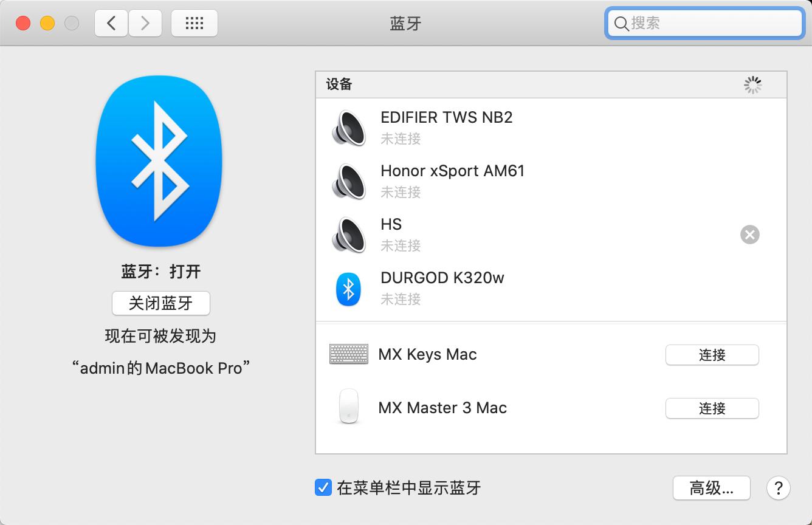Click the scanning spinner in the device list
This screenshot has width=812, height=525.
752,85
